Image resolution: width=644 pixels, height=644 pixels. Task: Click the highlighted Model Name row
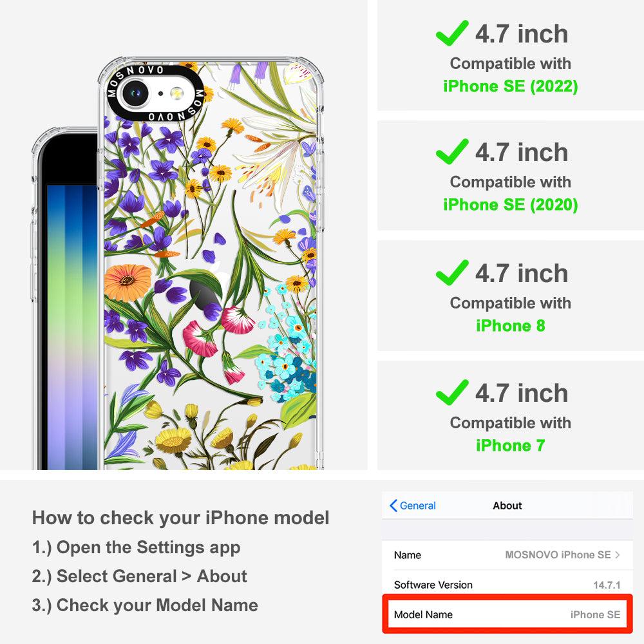pyautogui.click(x=507, y=614)
